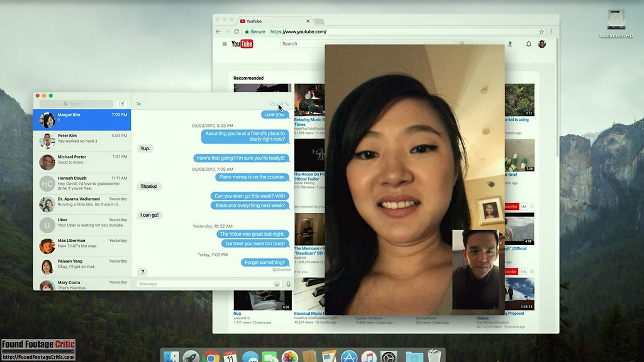Click YouTube page vertical scrollbar
The height and width of the screenshot is (362, 644).
coord(557,99)
